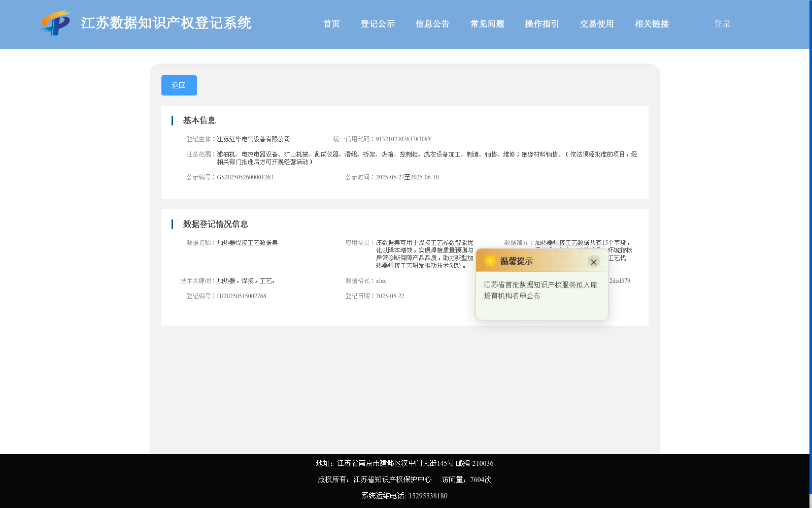The height and width of the screenshot is (508, 812).
Task: Select the credit code 91321023076378309Y
Action: (x=404, y=139)
